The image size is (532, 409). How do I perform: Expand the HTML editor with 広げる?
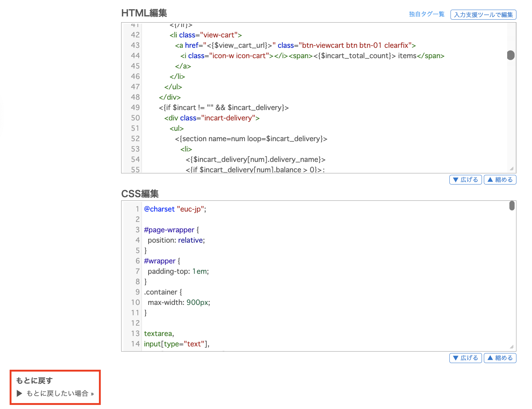coord(465,180)
